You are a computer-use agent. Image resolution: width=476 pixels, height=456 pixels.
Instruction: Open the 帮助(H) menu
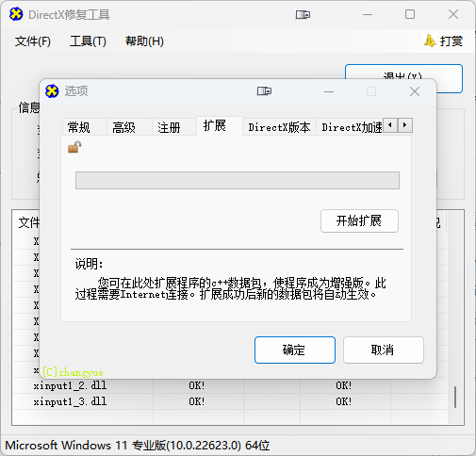pos(144,41)
